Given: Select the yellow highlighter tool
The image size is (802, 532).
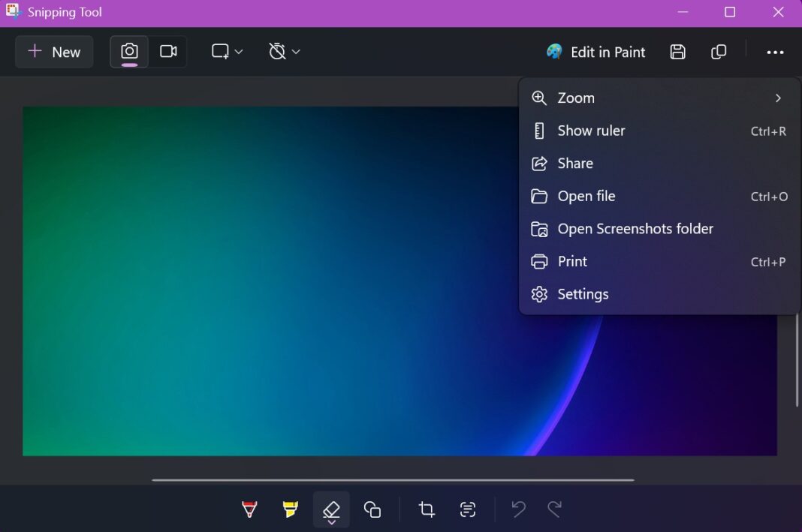Looking at the screenshot, I should [290, 509].
